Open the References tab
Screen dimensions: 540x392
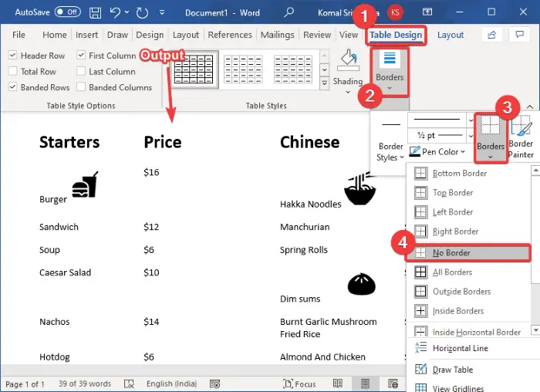(x=230, y=35)
